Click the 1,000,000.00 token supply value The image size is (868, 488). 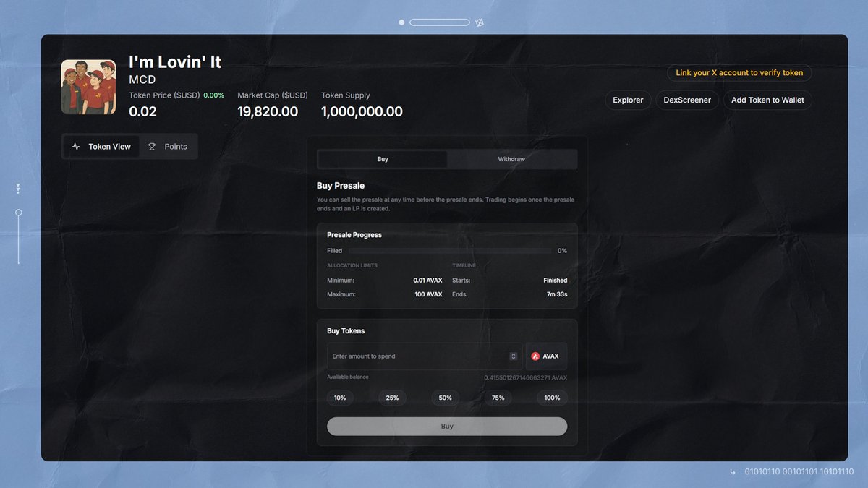(x=362, y=112)
